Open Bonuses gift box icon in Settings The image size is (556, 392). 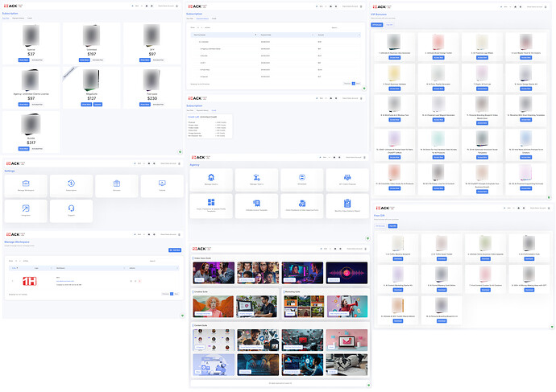(x=117, y=183)
